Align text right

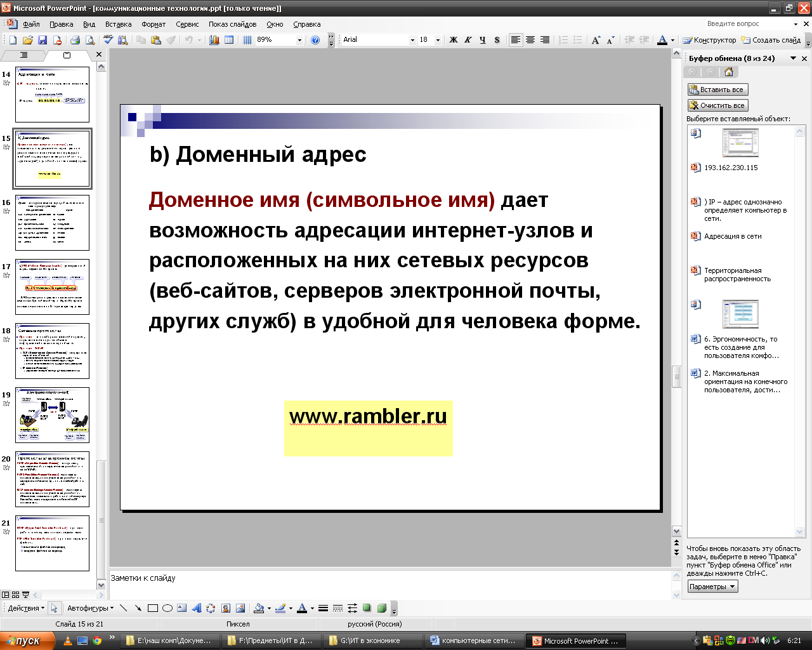click(x=545, y=40)
